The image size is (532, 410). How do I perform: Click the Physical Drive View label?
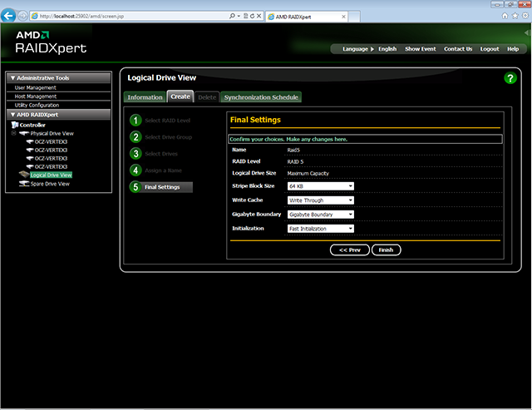pos(52,133)
